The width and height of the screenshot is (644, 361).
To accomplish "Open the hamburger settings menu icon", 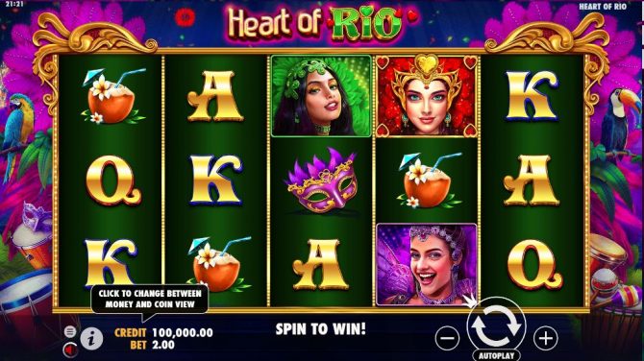I will click(70, 331).
